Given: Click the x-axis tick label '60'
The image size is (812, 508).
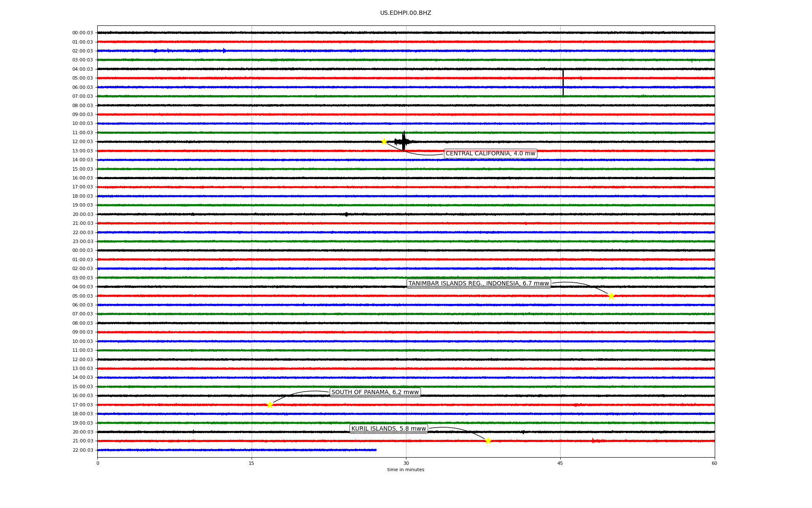Looking at the screenshot, I should [714, 463].
